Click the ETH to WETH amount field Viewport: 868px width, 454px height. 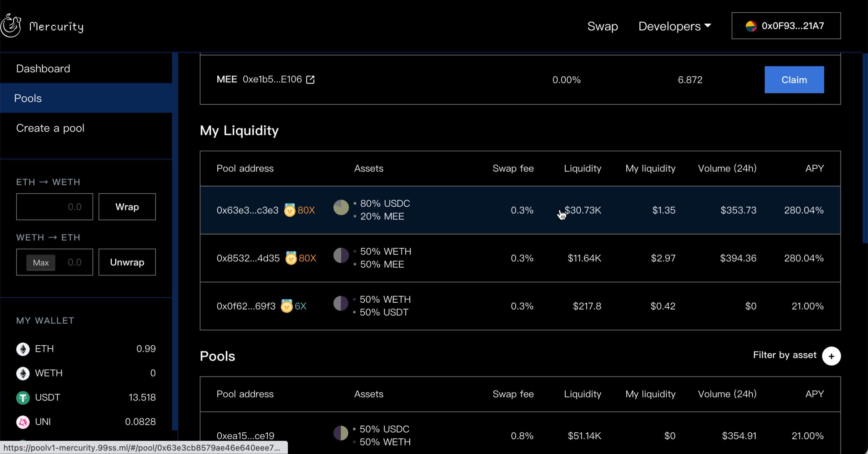[x=55, y=207]
